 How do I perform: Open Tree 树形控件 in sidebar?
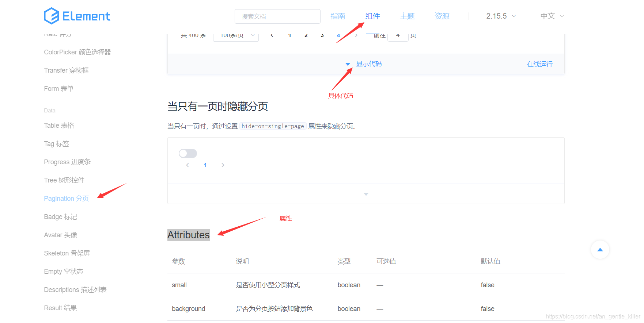(x=64, y=180)
